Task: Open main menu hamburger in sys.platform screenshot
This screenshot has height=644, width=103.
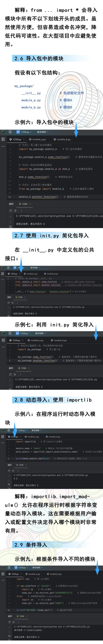Action: pos(9,568)
